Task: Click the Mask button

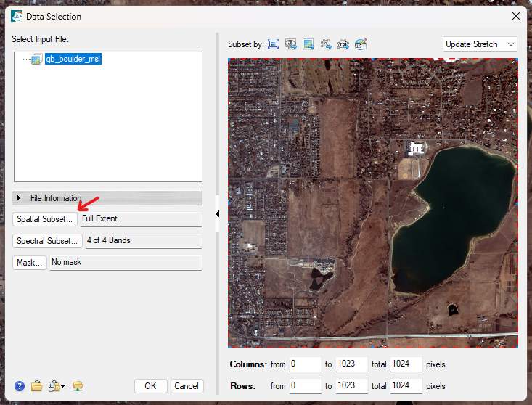Action: coord(30,263)
